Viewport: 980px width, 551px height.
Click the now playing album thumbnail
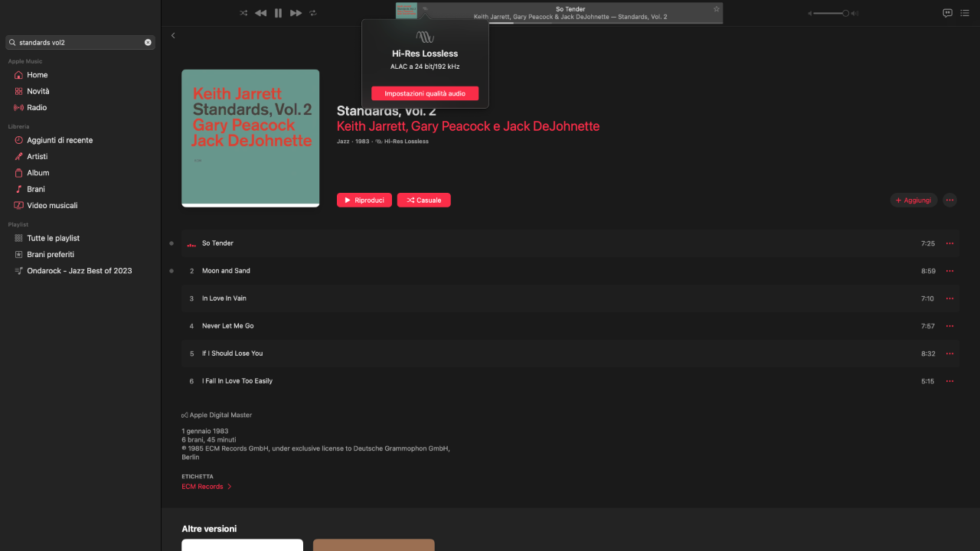point(407,12)
